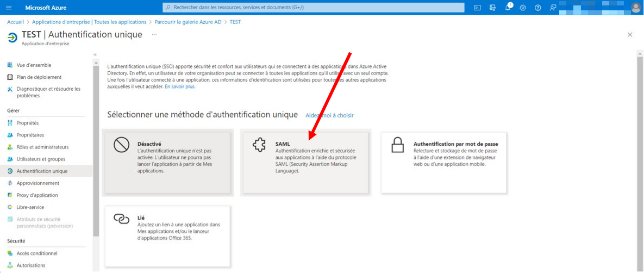Click the TEST application logo icon
The image size is (644, 273).
pyautogui.click(x=12, y=37)
